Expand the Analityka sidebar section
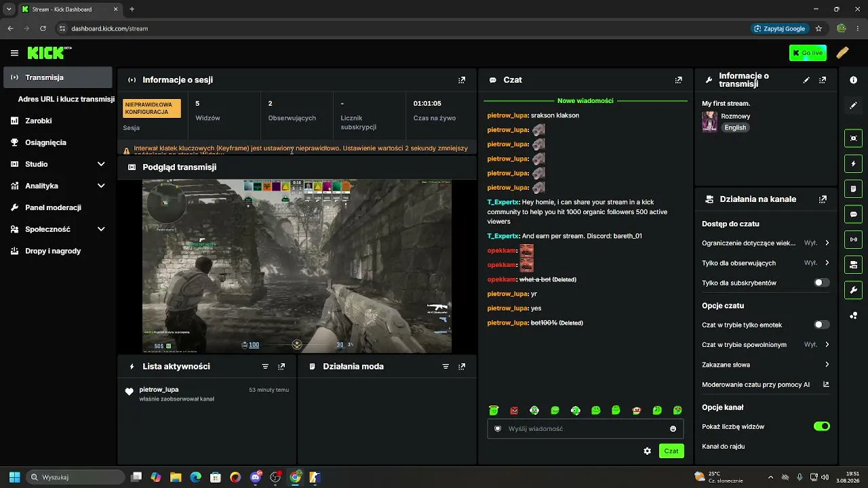 tap(101, 186)
